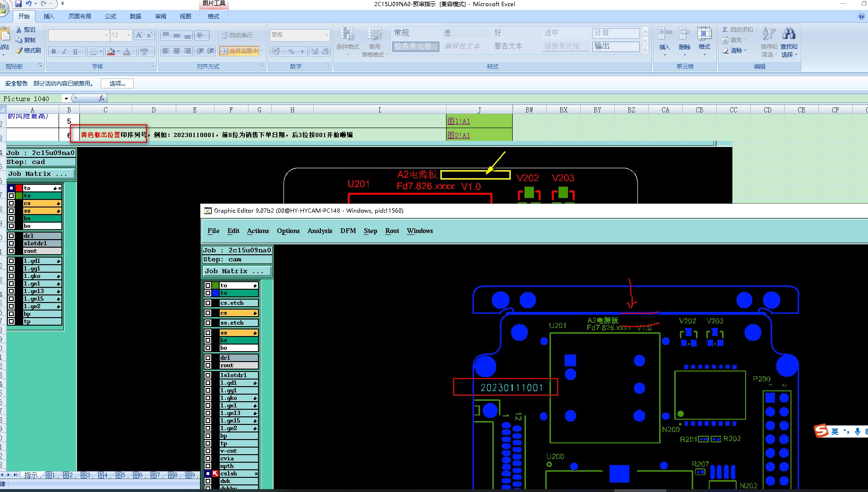868x492 pixels.
Task: Click the Sort and Filter (排序和筛选) icon
Action: coord(769,34)
